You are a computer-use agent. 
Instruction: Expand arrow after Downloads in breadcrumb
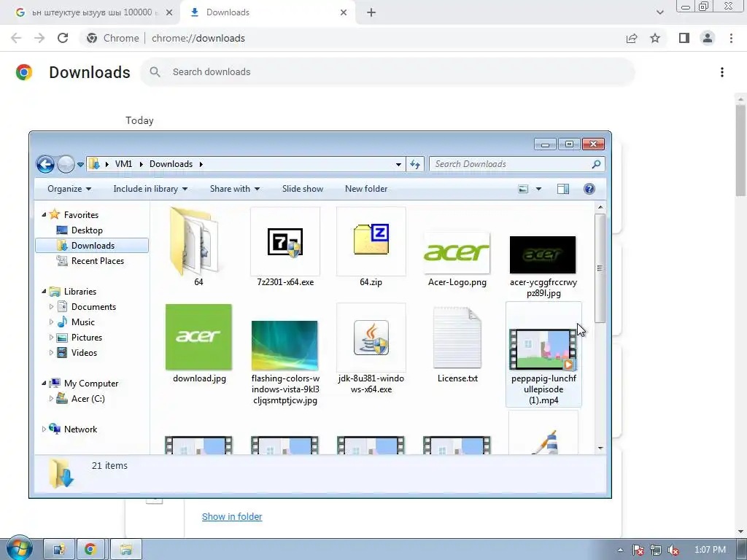[201, 164]
